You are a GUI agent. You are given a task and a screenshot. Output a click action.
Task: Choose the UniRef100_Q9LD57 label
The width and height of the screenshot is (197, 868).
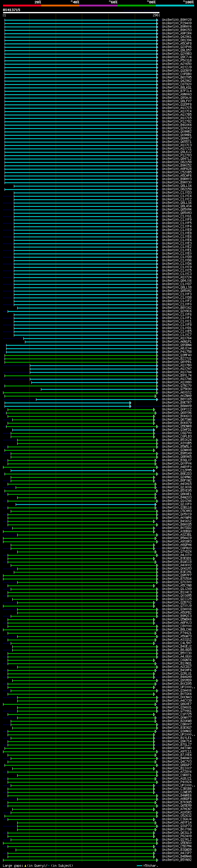177,50
